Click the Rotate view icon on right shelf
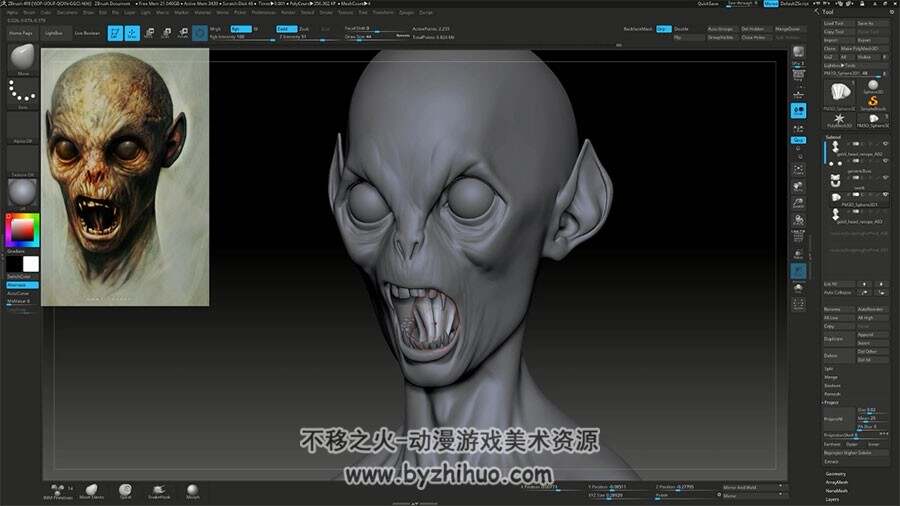This screenshot has width=900, height=506. (x=798, y=220)
